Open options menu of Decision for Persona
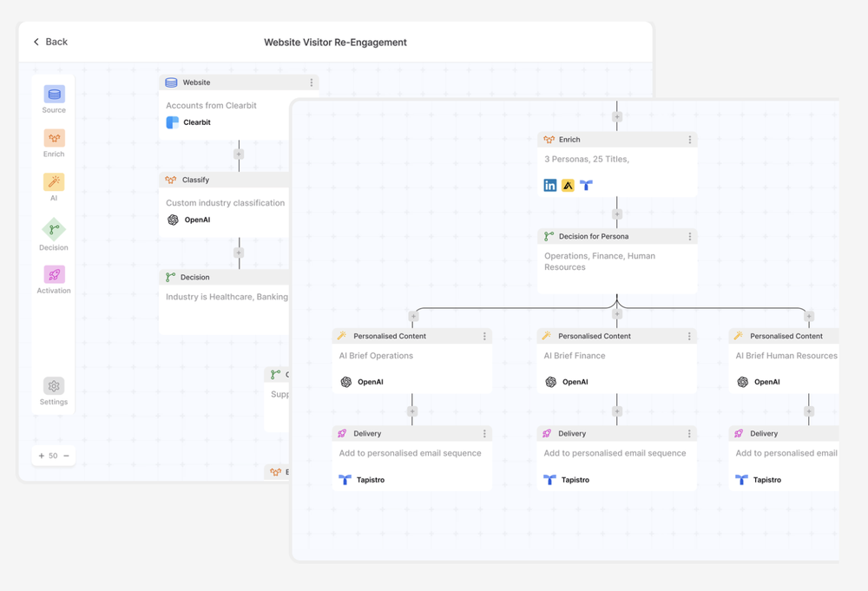The width and height of the screenshot is (868, 591). 690,236
